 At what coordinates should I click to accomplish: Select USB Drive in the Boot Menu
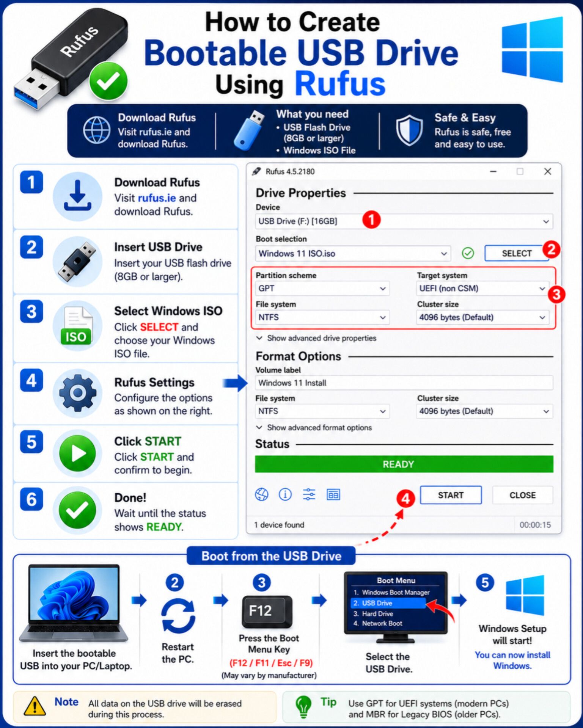point(389,603)
